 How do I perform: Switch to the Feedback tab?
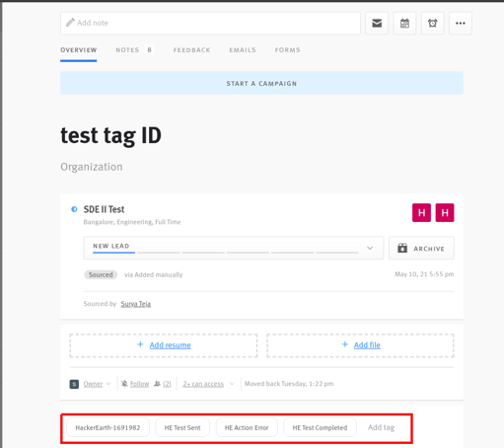pos(191,50)
